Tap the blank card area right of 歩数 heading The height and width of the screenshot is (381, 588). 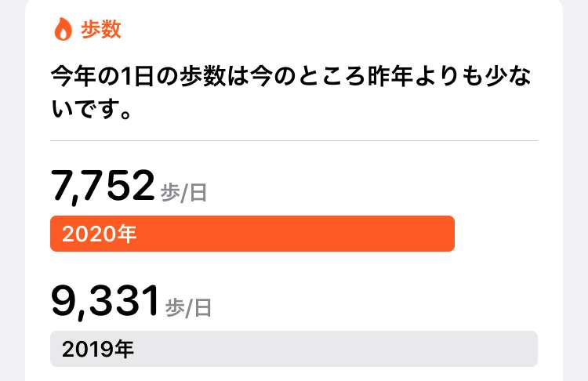pyautogui.click(x=330, y=29)
